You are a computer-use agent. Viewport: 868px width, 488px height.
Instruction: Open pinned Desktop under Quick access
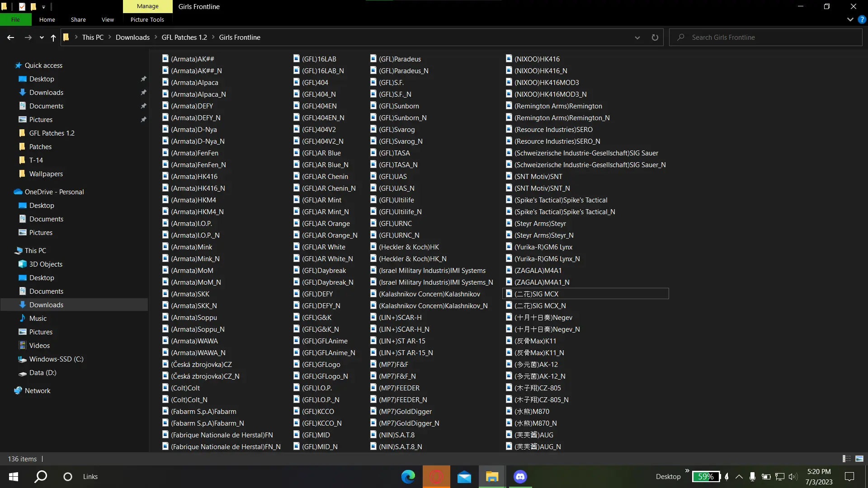42,79
